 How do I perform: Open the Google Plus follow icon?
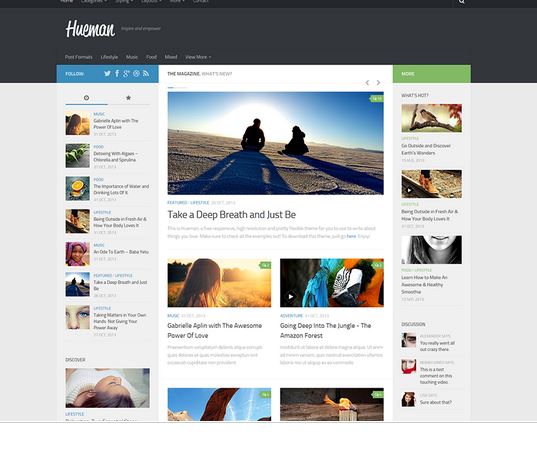click(126, 73)
